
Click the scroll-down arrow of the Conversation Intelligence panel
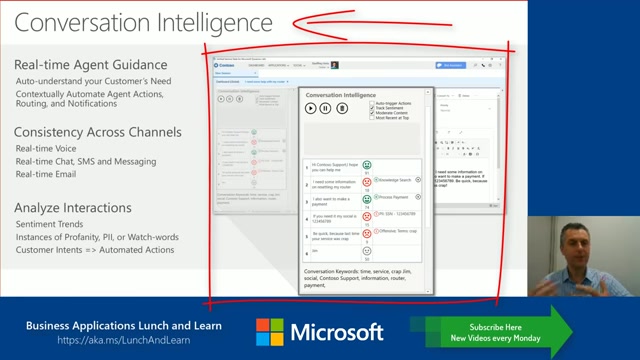tap(428, 291)
